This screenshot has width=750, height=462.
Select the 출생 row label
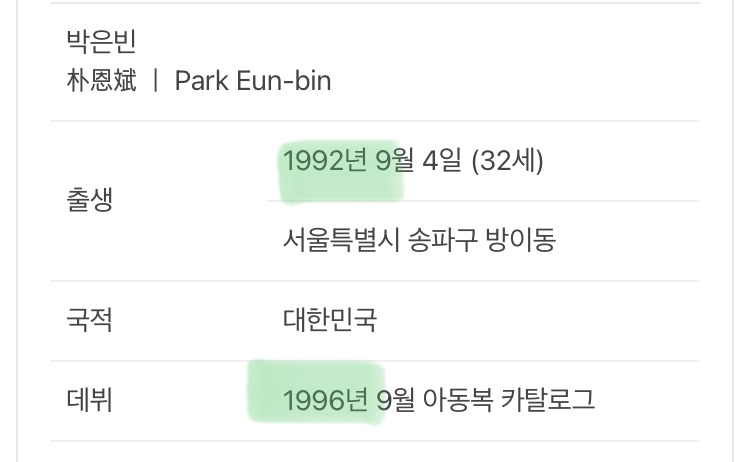pos(90,199)
